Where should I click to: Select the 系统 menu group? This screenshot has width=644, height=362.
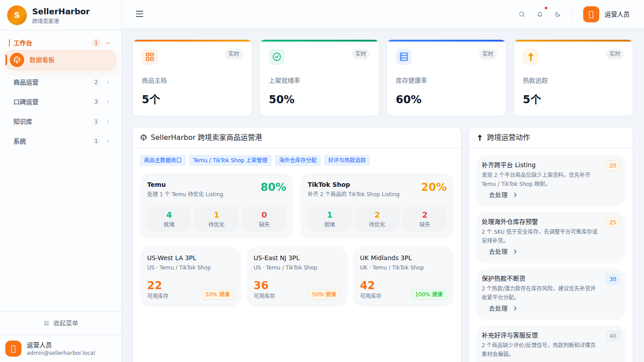(x=60, y=141)
